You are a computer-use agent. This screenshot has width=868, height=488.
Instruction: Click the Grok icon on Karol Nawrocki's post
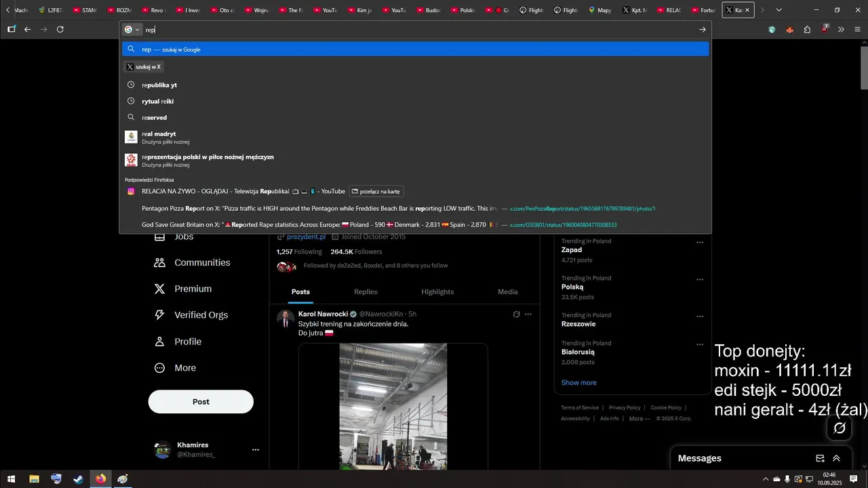coord(516,314)
